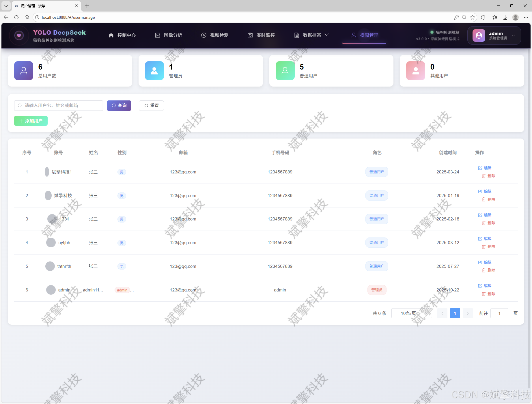Edit user uytjbh
The height and width of the screenshot is (404, 532).
pyautogui.click(x=485, y=239)
